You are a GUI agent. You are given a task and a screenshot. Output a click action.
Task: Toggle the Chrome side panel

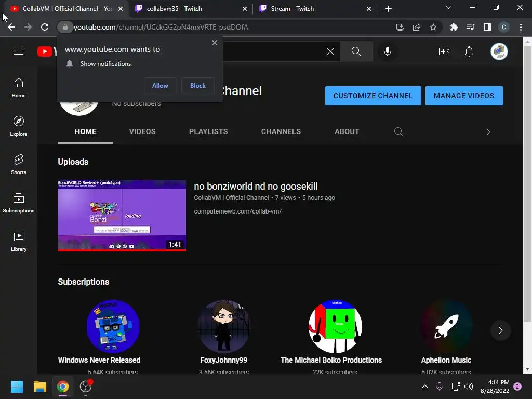487,27
